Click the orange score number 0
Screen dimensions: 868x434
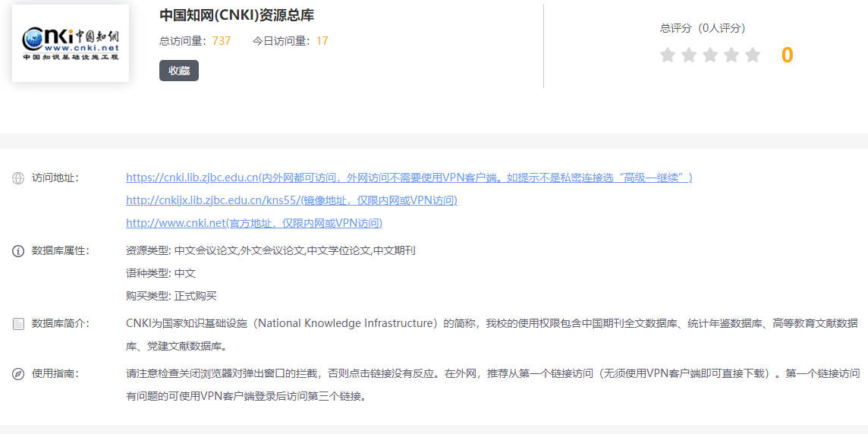pyautogui.click(x=787, y=55)
